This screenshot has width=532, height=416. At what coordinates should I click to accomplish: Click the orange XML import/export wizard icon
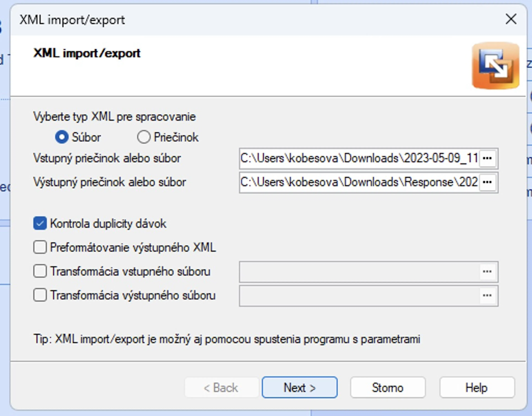tap(495, 66)
